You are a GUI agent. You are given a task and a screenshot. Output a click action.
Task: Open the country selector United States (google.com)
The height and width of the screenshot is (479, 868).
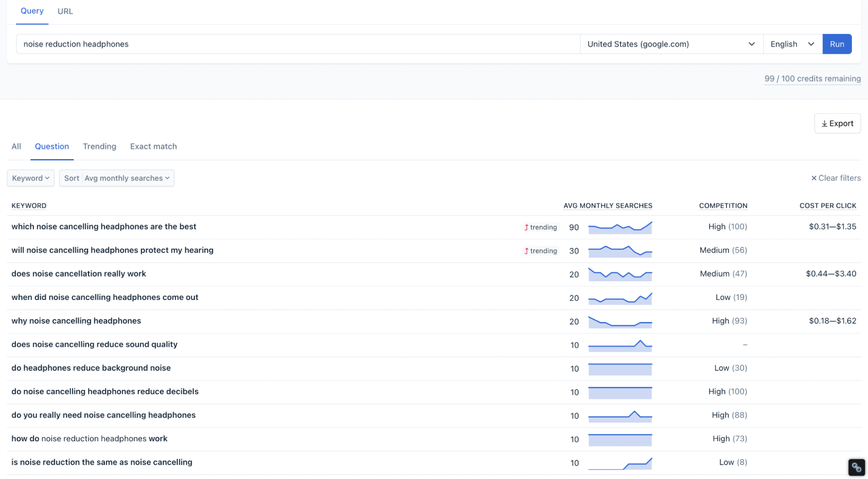[671, 44]
